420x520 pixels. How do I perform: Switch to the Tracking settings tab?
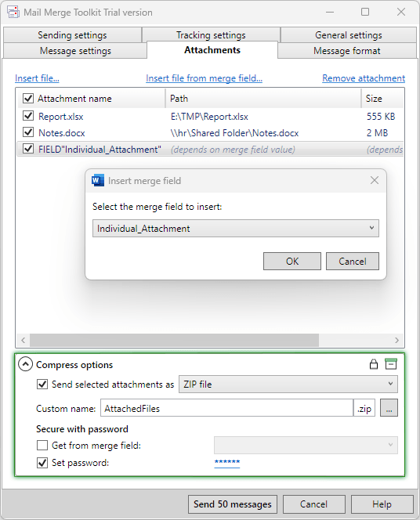pos(211,34)
